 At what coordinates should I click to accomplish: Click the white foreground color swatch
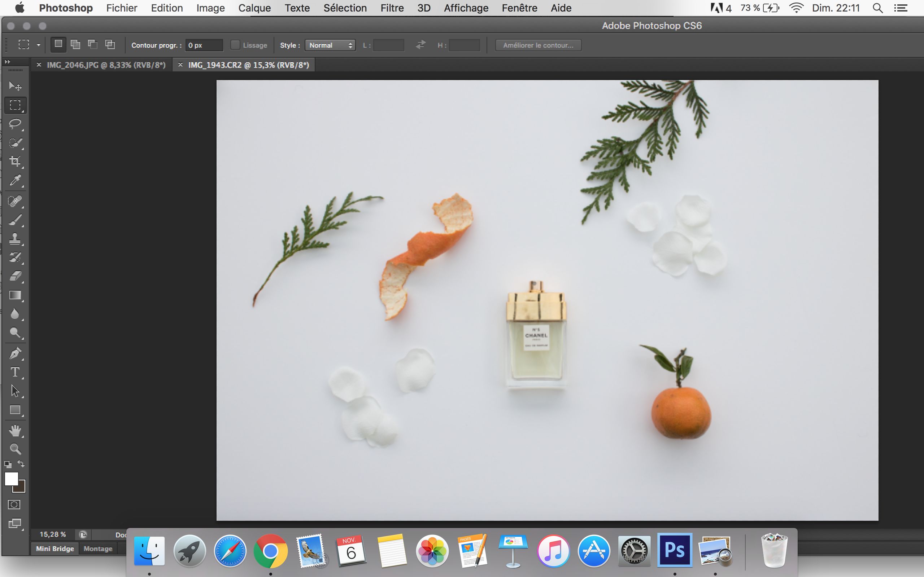coord(11,478)
